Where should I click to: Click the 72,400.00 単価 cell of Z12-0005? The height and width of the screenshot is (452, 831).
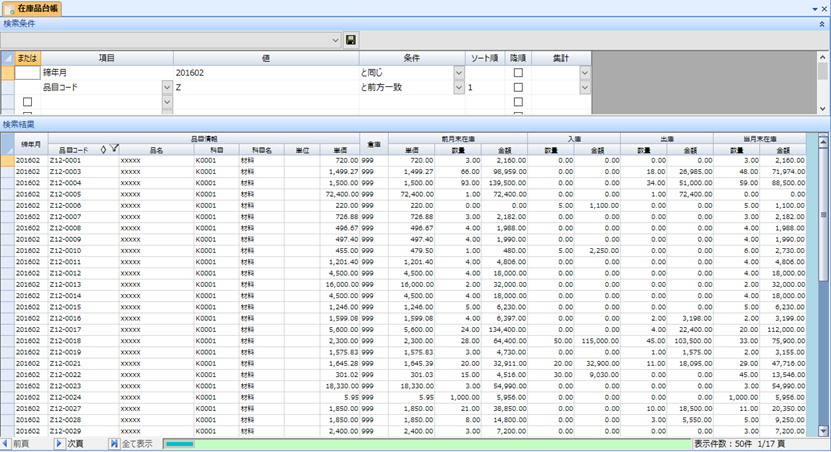pos(340,194)
